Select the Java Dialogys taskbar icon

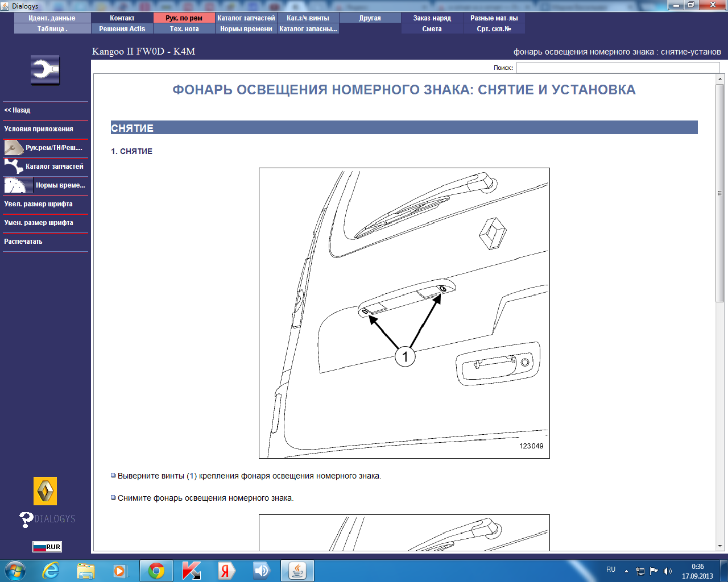(297, 571)
